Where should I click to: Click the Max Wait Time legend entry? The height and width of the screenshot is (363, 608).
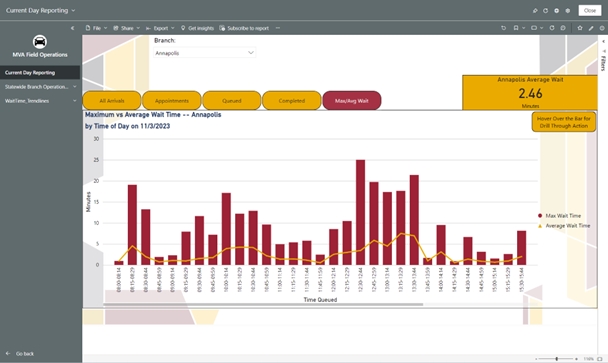pos(559,216)
